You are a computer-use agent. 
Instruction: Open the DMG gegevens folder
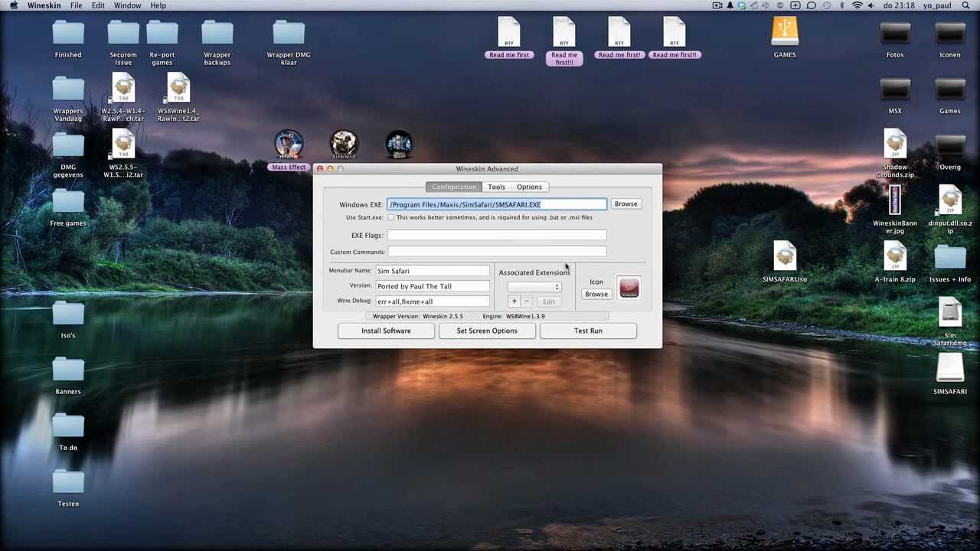[x=68, y=145]
